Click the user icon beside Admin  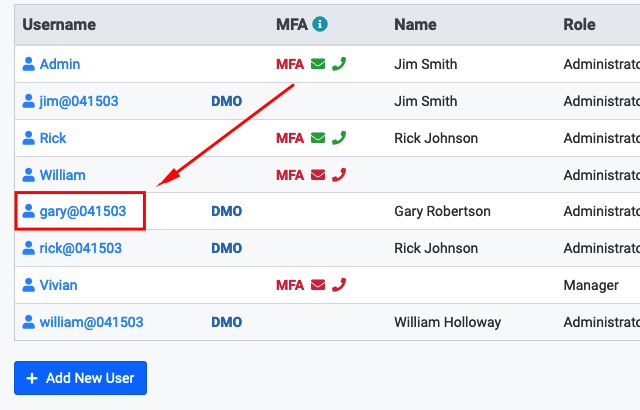[x=28, y=64]
